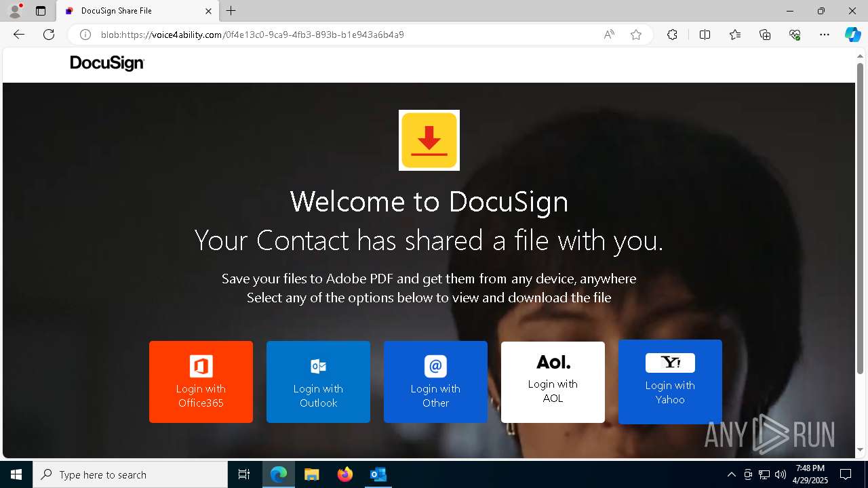Open the Copilot sidebar
The width and height of the screenshot is (868, 488).
852,35
